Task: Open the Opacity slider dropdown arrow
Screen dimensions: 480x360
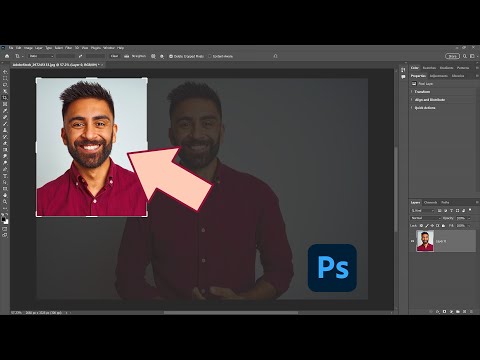Action: [469, 218]
